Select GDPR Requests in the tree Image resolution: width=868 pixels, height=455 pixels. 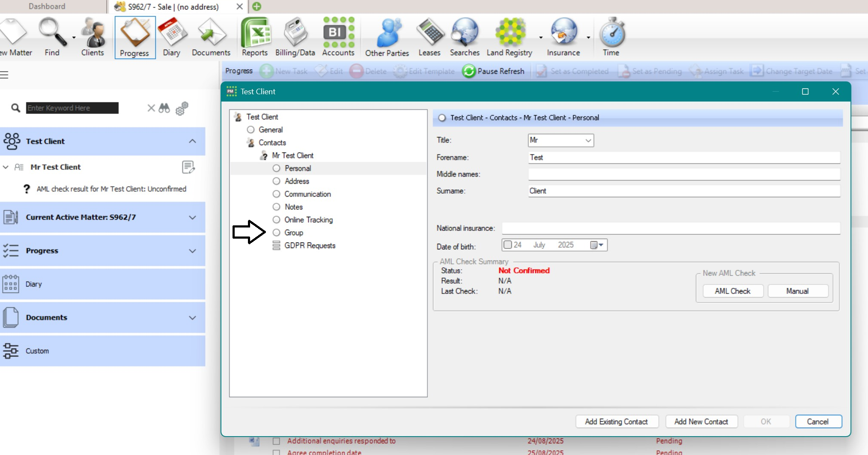click(310, 245)
